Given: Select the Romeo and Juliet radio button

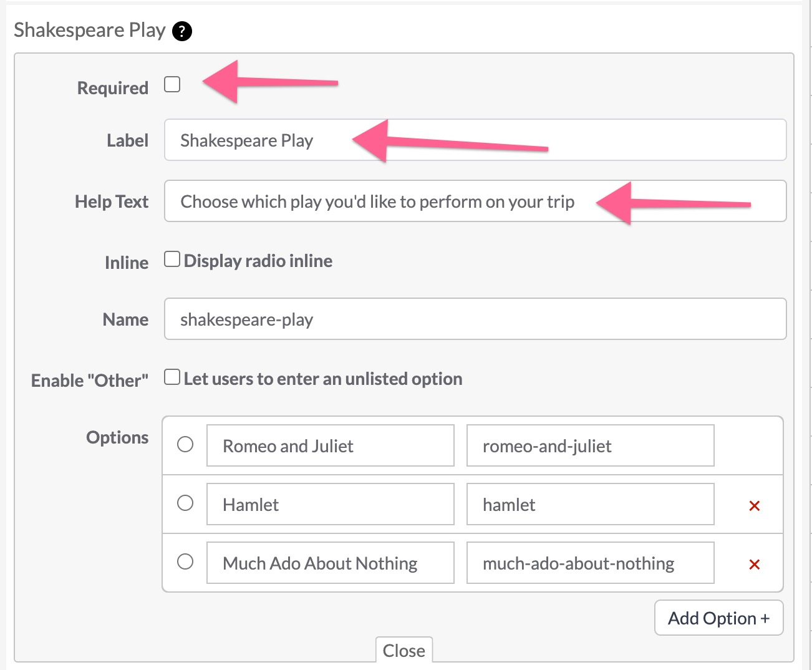Looking at the screenshot, I should coord(185,444).
